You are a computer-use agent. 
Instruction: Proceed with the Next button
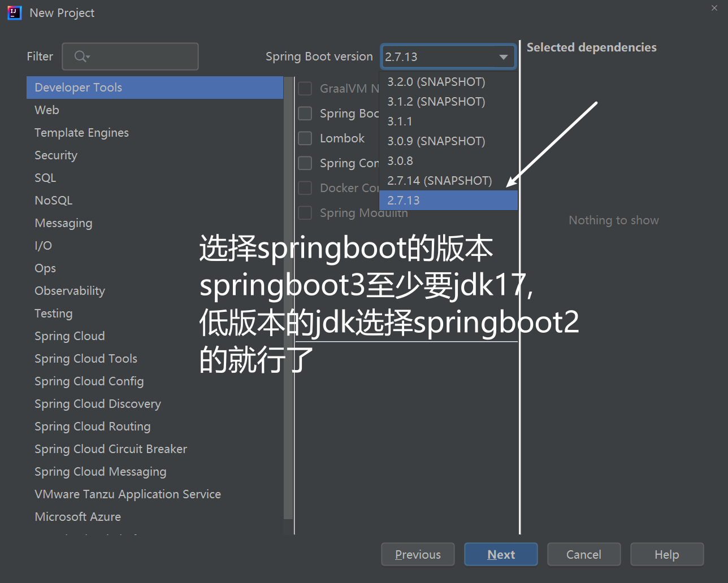(501, 555)
